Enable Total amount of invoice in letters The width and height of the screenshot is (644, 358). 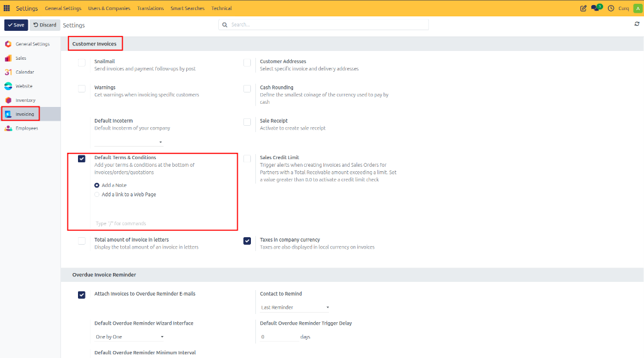point(82,241)
